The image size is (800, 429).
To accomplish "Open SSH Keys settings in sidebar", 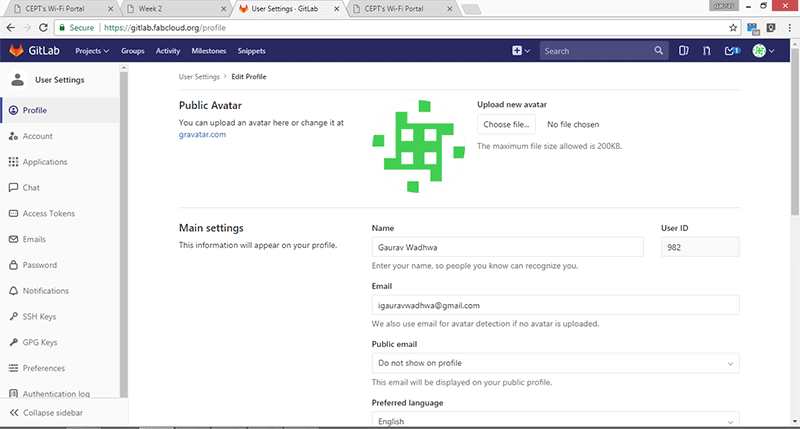I will point(39,317).
